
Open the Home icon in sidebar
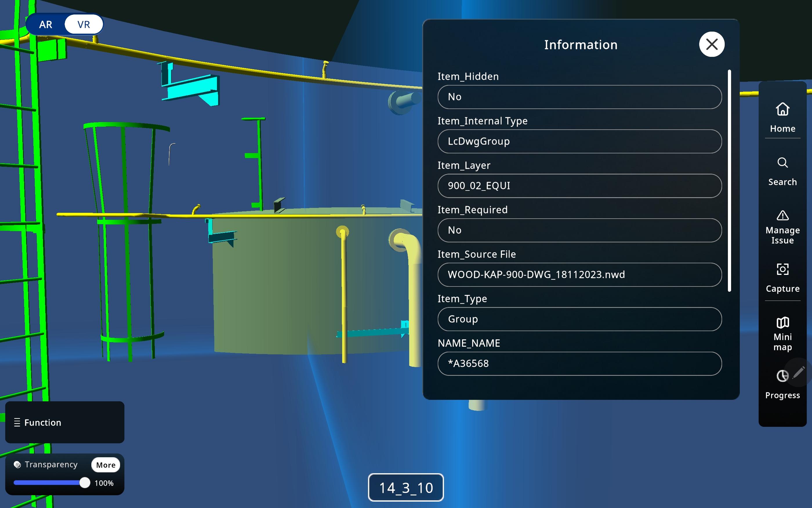[x=782, y=109]
